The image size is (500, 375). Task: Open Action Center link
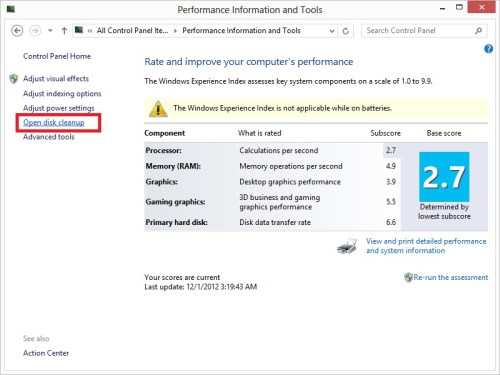point(46,353)
